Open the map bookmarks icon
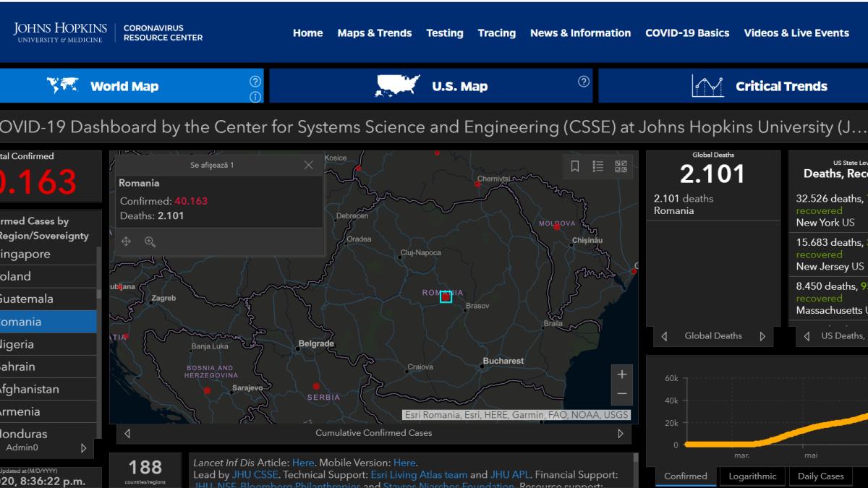The width and height of the screenshot is (868, 488). point(575,166)
